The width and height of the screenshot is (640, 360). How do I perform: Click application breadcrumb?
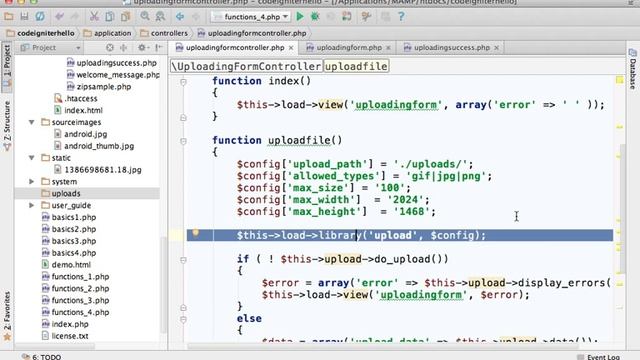tap(108, 33)
